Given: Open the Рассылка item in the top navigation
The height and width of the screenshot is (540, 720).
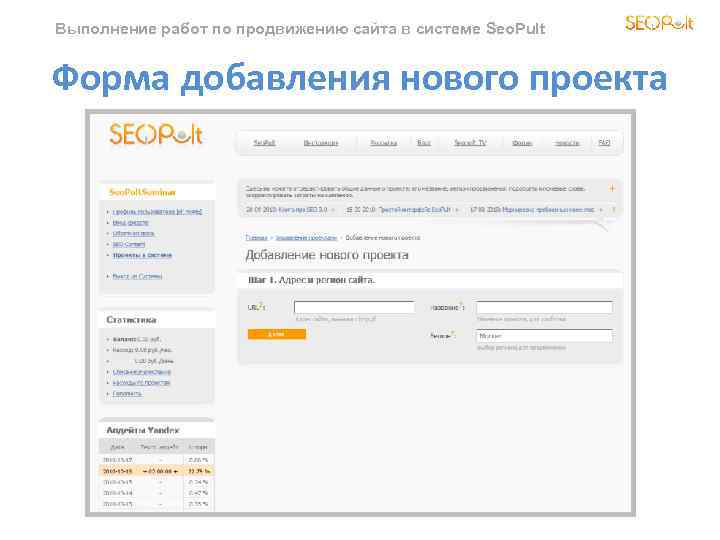Looking at the screenshot, I should (x=384, y=143).
